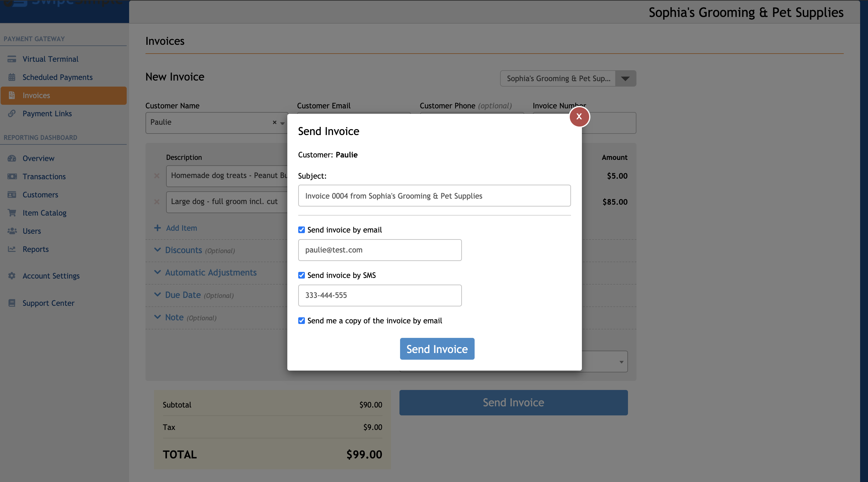Click the Homemade dog treats description field
This screenshot has height=482, width=868.
tap(227, 176)
